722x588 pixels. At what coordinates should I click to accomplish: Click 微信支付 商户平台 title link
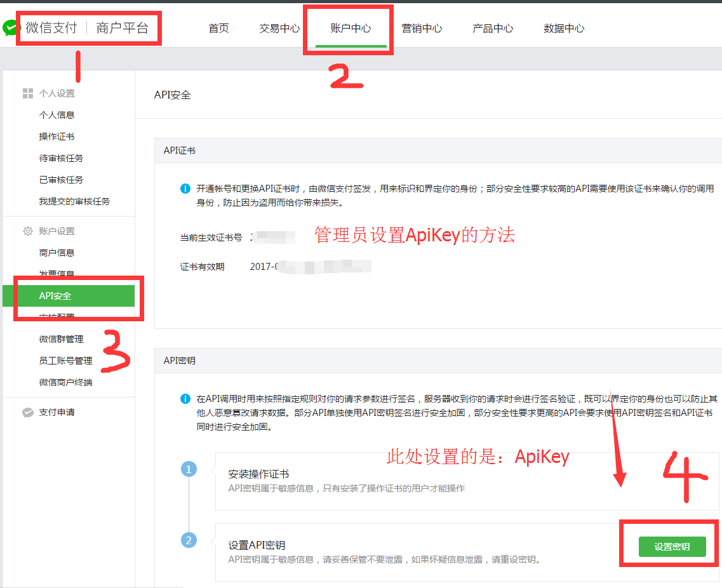87,28
